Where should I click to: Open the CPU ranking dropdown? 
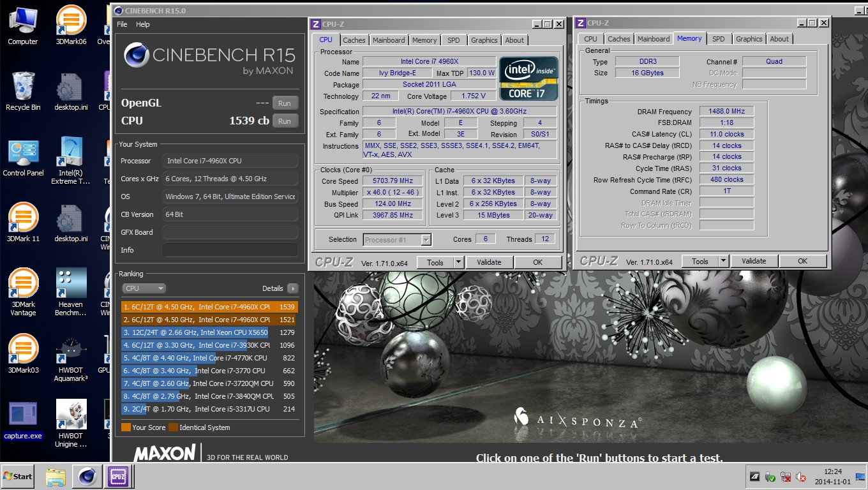144,288
